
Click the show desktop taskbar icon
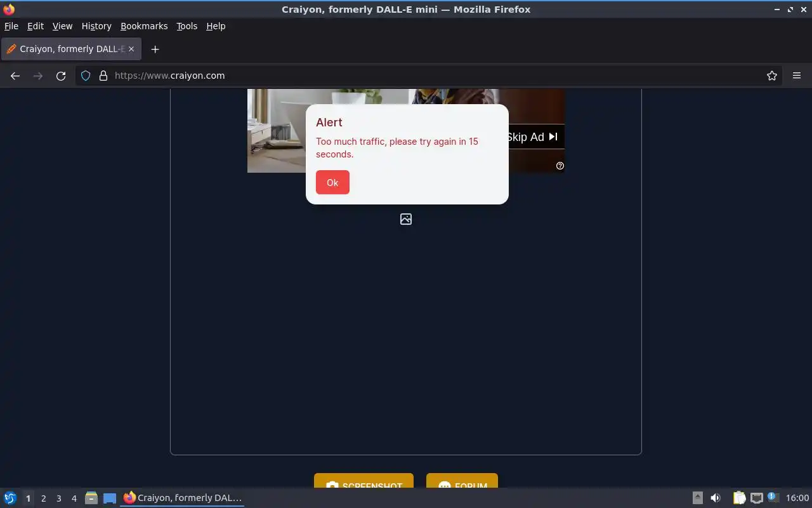110,498
